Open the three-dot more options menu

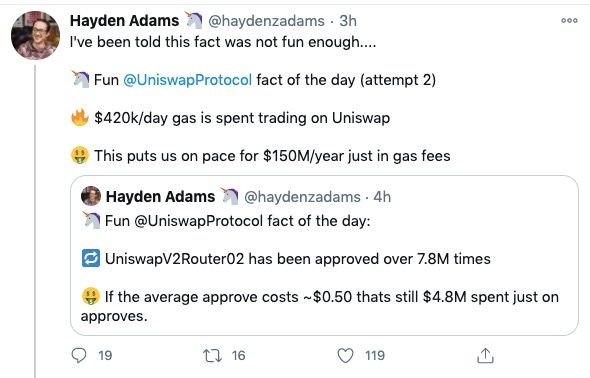click(569, 21)
